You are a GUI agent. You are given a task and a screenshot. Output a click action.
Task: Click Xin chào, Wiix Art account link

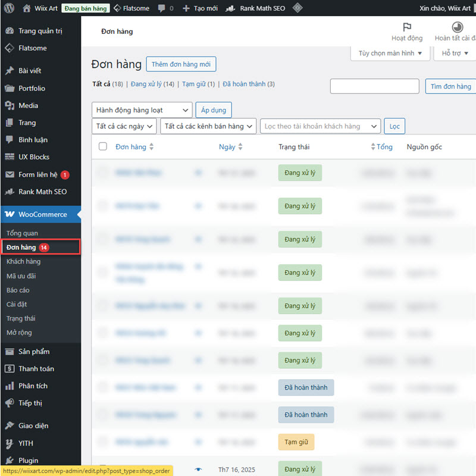click(446, 8)
